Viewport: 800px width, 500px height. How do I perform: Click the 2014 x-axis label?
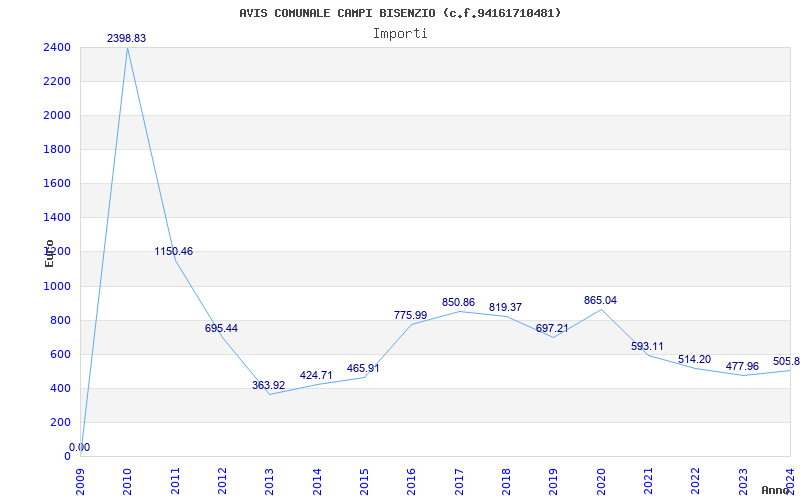point(317,482)
